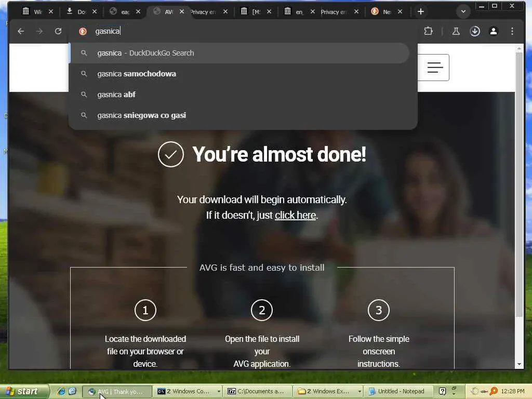Image resolution: width=532 pixels, height=399 pixels.
Task: Open the Chrome Labs flask icon
Action: (x=456, y=32)
